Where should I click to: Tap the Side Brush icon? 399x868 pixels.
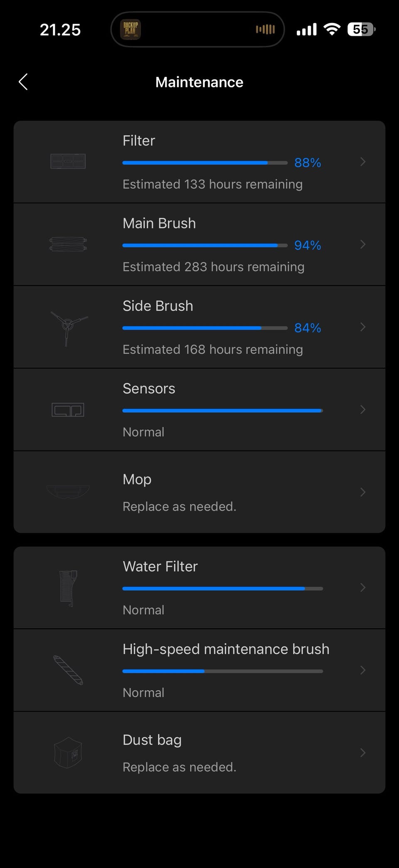(67, 327)
